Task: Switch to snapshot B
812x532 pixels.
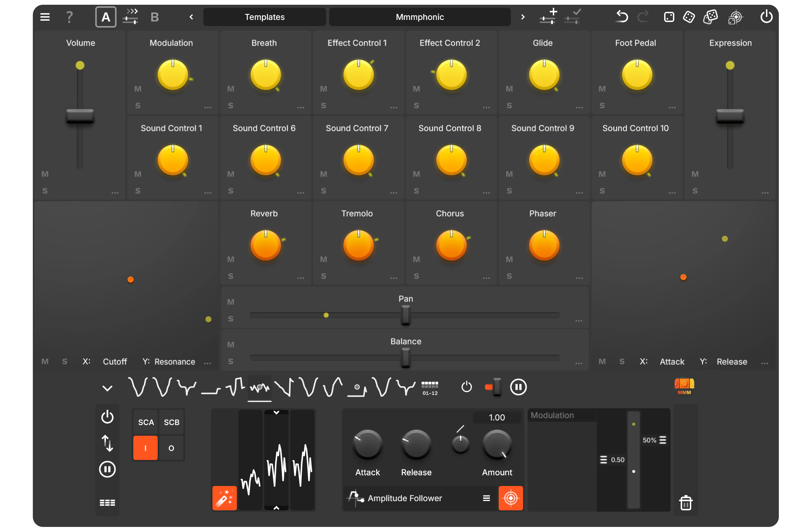Action: (x=155, y=17)
